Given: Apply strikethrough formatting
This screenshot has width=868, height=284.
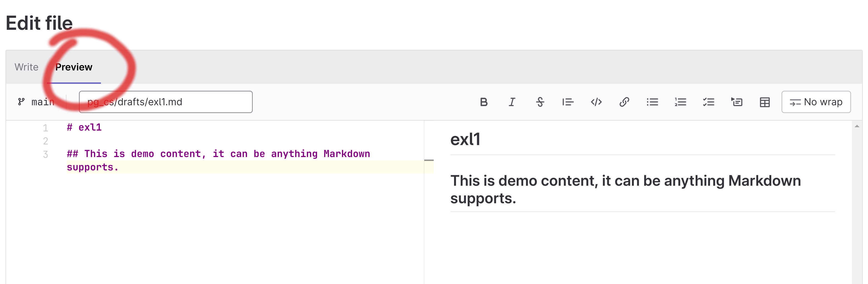Looking at the screenshot, I should click(540, 102).
